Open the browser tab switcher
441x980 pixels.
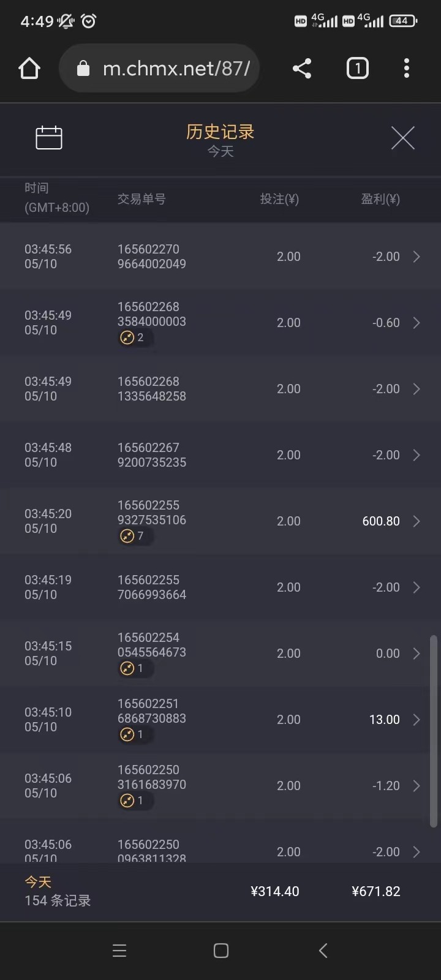pos(358,69)
